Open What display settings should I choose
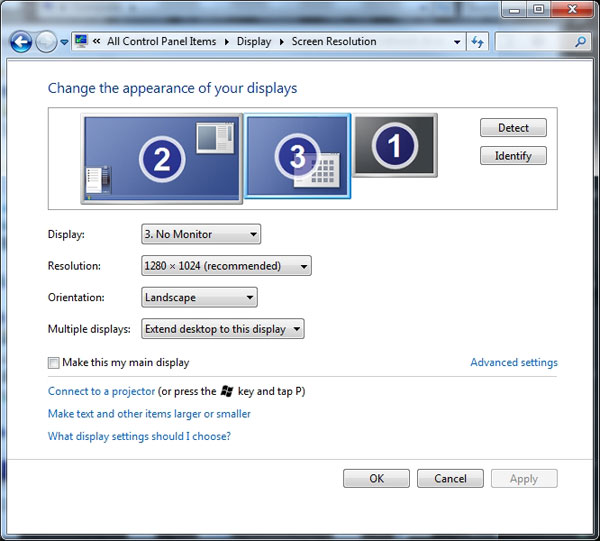 [139, 437]
